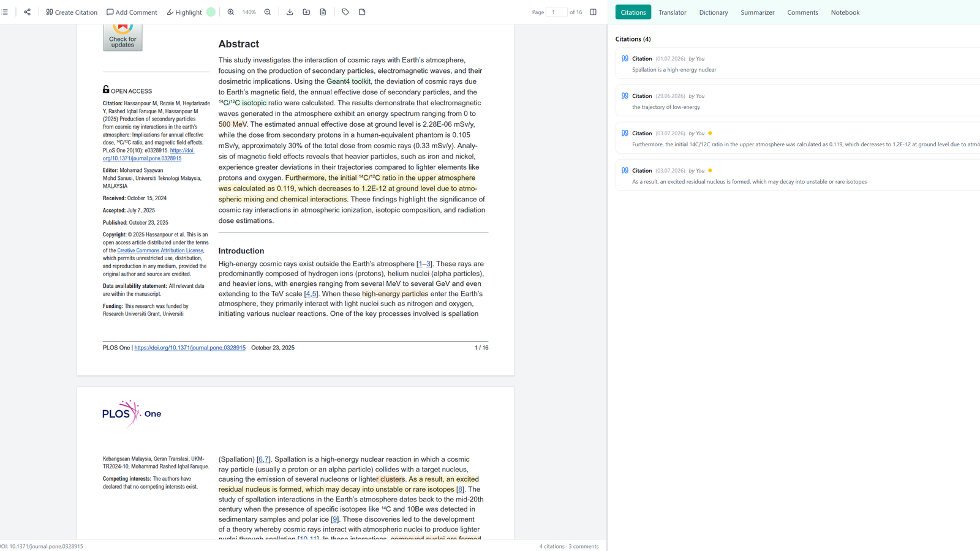The height and width of the screenshot is (551, 980).
Task: Click the '(01.07.2026)' citation date
Action: pyautogui.click(x=670, y=59)
